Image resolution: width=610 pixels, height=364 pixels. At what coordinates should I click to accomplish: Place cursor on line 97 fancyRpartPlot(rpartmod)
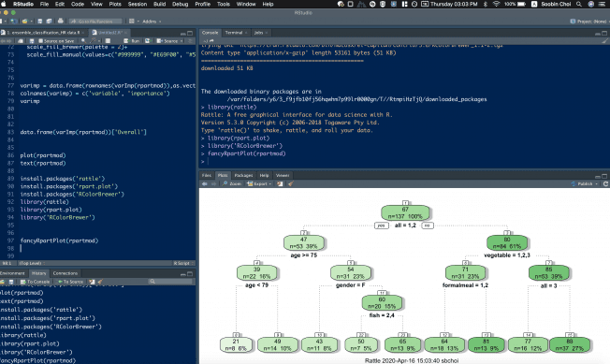pos(59,240)
